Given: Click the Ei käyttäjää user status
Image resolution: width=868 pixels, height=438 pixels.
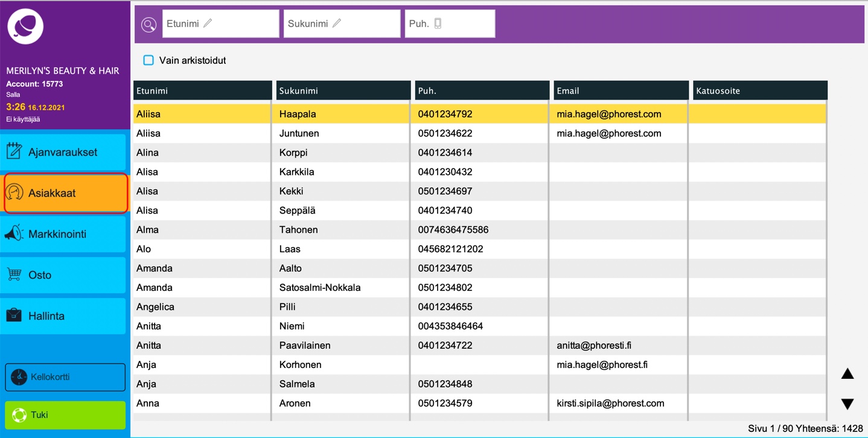Looking at the screenshot, I should click(x=23, y=119).
